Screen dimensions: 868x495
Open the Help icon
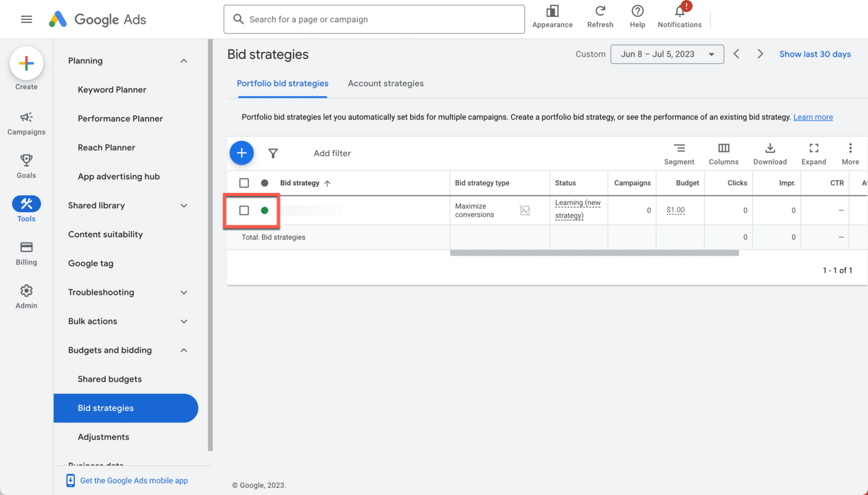tap(637, 11)
